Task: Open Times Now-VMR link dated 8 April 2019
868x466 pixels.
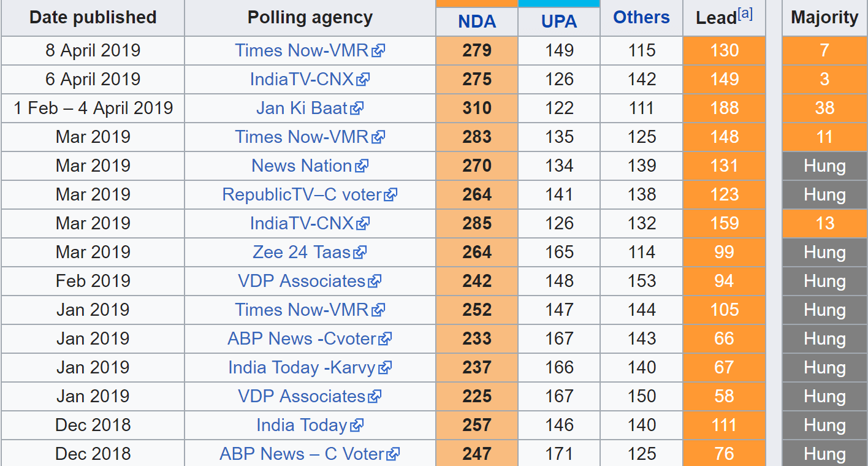Action: (x=302, y=50)
